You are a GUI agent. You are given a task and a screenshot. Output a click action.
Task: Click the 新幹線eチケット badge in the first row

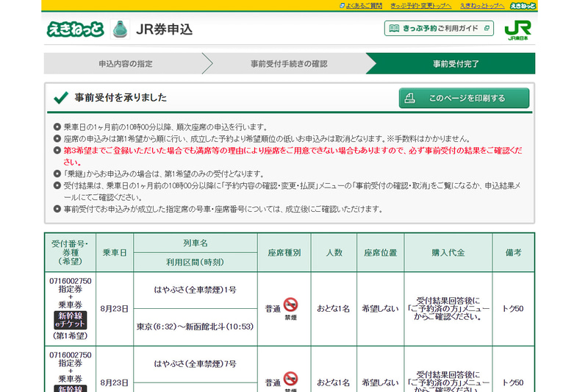(71, 320)
